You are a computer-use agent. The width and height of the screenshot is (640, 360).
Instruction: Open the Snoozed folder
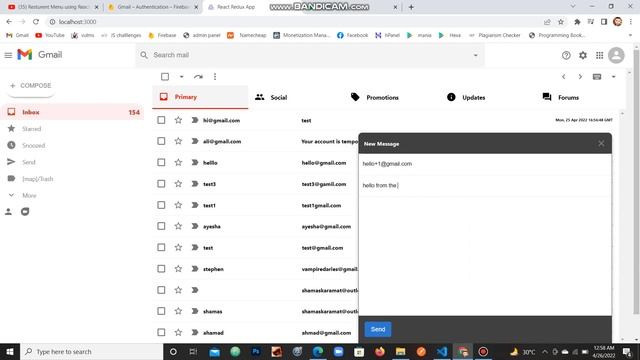click(73, 146)
